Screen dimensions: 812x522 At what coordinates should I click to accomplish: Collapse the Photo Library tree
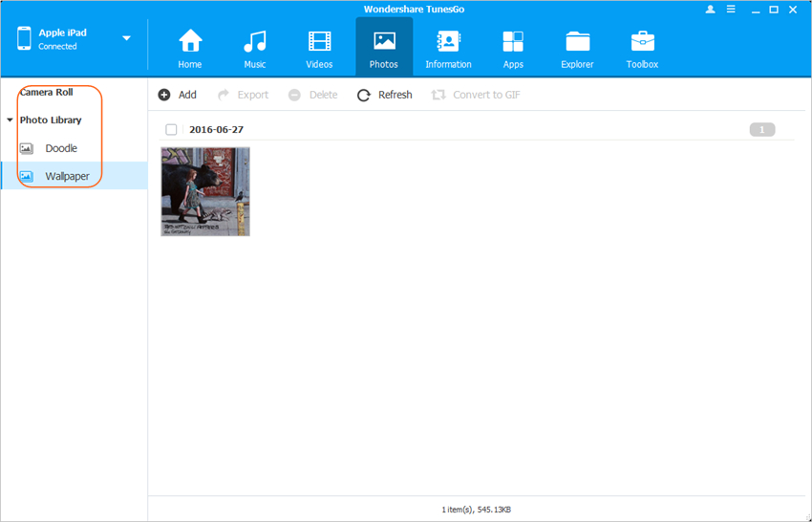(10, 120)
